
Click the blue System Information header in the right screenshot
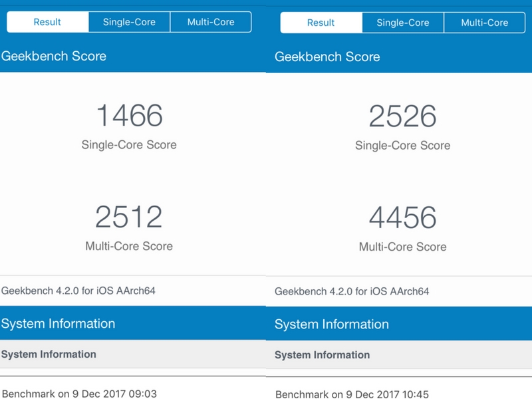coord(399,324)
